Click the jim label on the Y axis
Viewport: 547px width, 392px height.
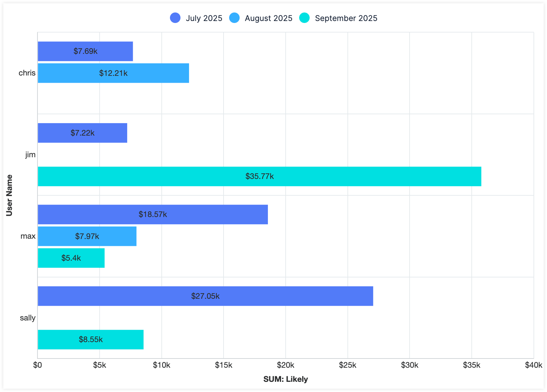click(x=30, y=155)
